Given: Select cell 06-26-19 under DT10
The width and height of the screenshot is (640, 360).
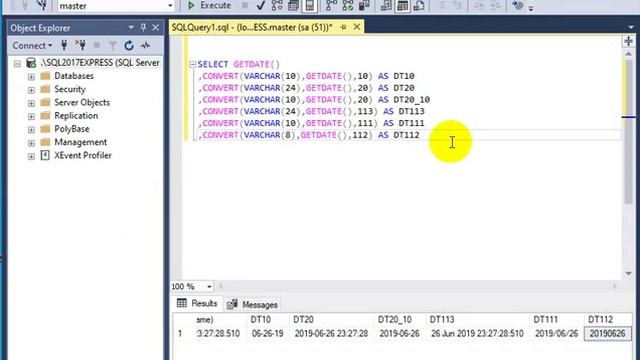Looking at the screenshot, I should point(268,333).
